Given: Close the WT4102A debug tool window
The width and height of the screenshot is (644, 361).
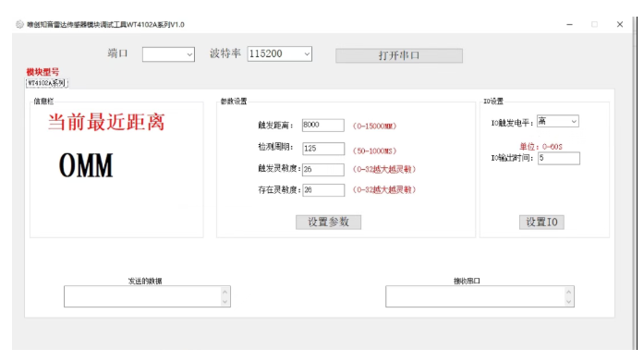Looking at the screenshot, I should (x=620, y=25).
